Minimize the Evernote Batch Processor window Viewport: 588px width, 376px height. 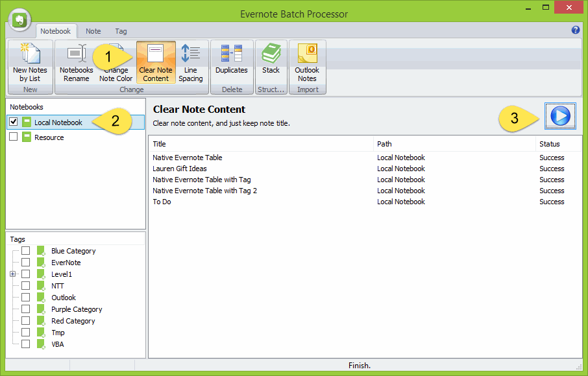[528, 8]
